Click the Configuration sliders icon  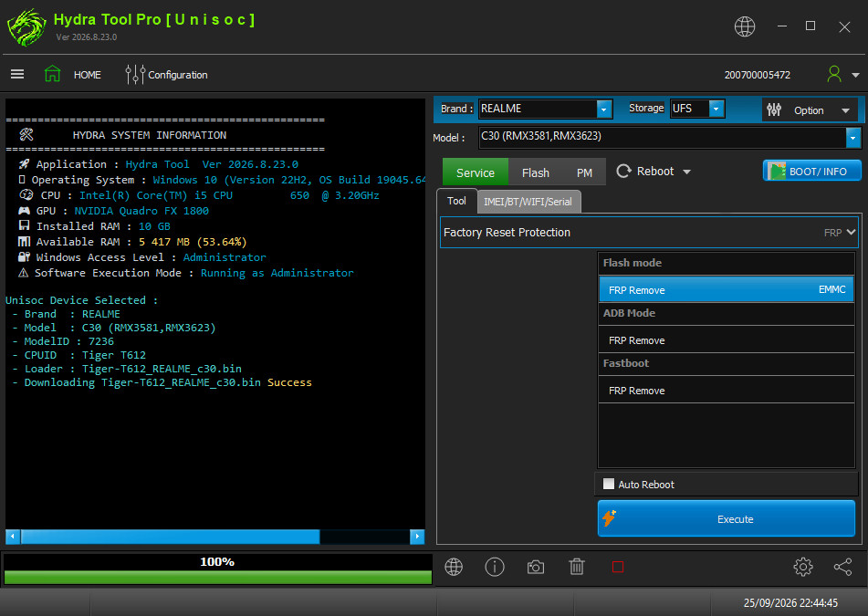[135, 74]
